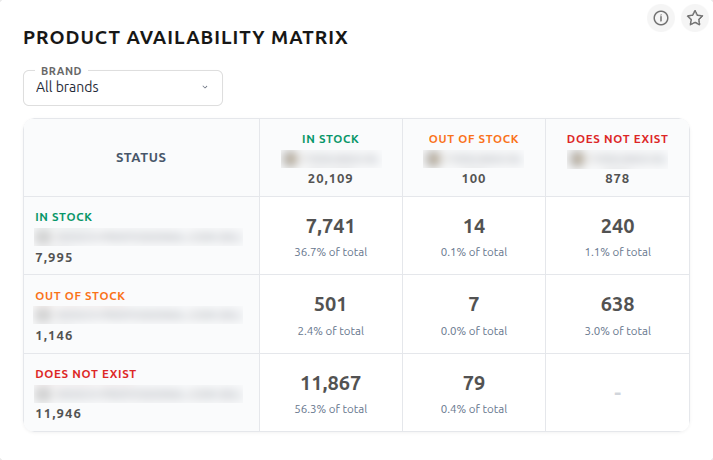Click the In Stock row label
Image resolution: width=713 pixels, height=460 pixels.
point(64,217)
